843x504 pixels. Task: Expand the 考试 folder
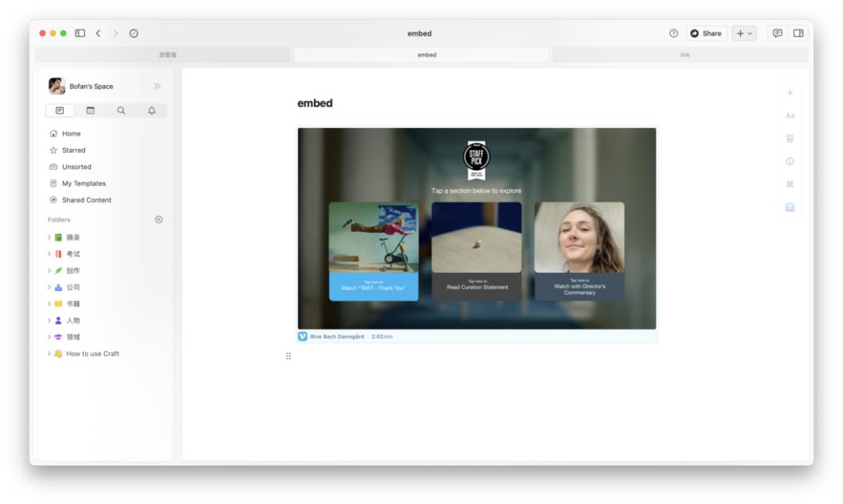tap(49, 254)
